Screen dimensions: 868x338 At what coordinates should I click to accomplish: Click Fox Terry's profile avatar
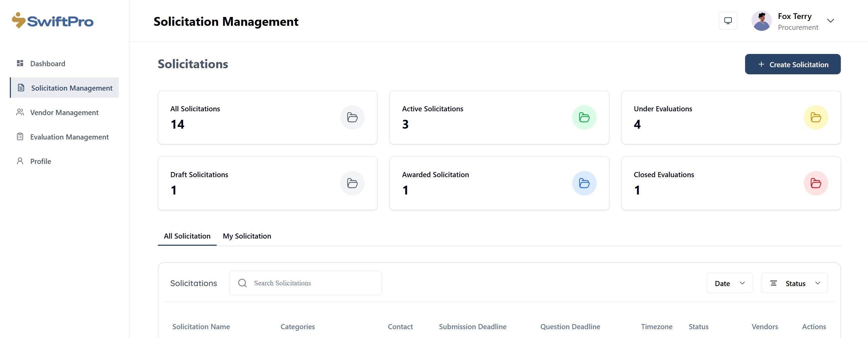(x=761, y=21)
